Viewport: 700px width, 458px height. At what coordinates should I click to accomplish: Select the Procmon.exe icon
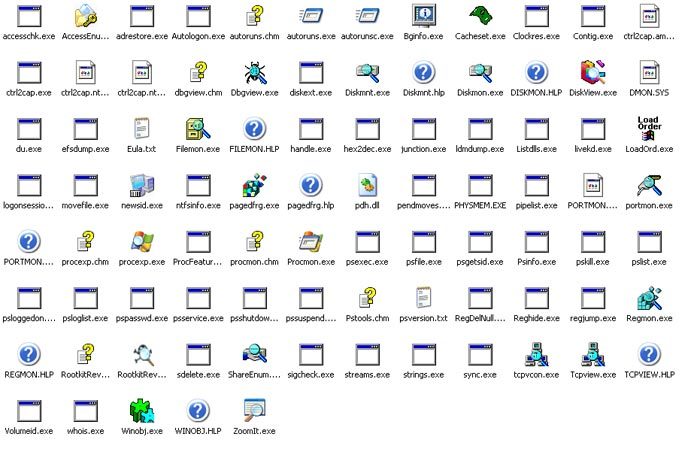pyautogui.click(x=311, y=241)
